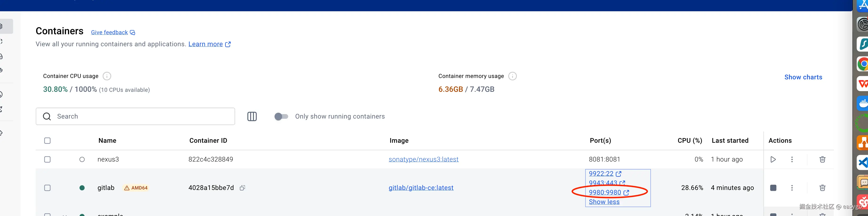
Task: Open Visual Studio Code from the Dock
Action: 863,163
